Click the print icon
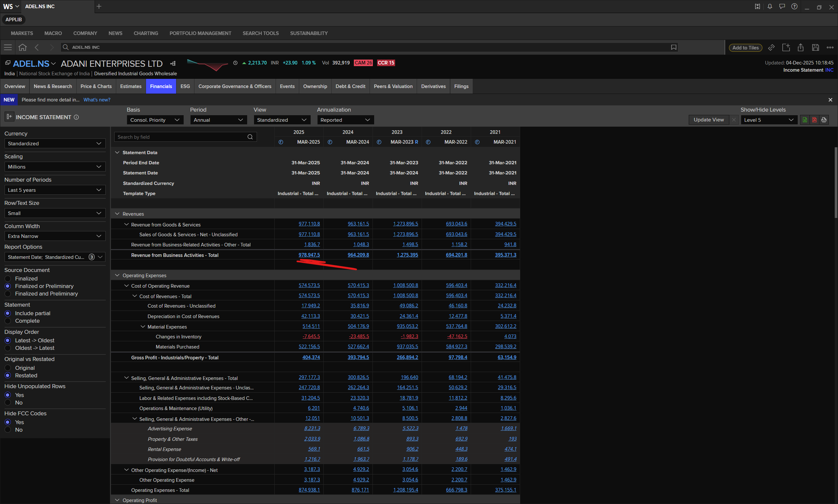 coord(824,120)
